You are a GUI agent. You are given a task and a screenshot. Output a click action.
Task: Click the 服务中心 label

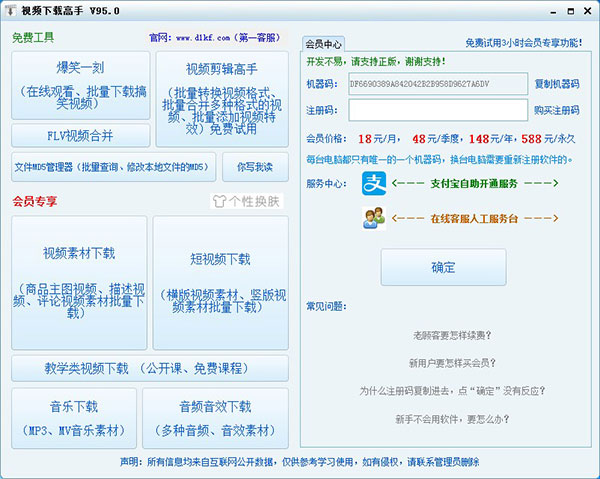[326, 184]
